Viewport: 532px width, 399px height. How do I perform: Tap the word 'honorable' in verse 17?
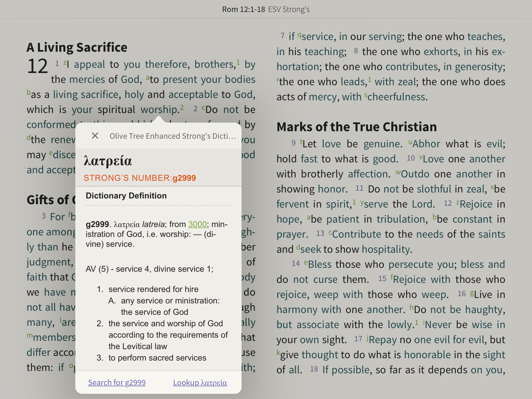[427, 355]
